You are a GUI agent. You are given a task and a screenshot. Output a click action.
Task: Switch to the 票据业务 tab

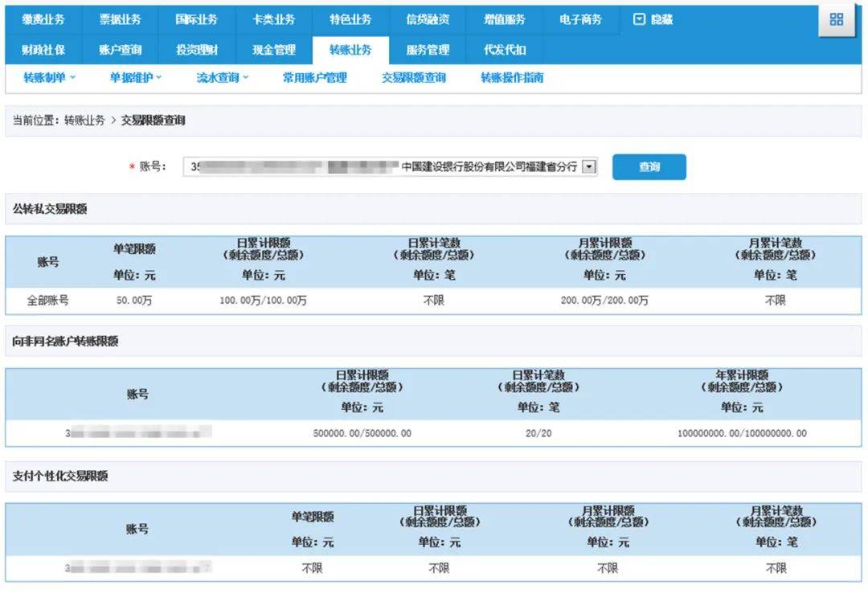tap(119, 19)
